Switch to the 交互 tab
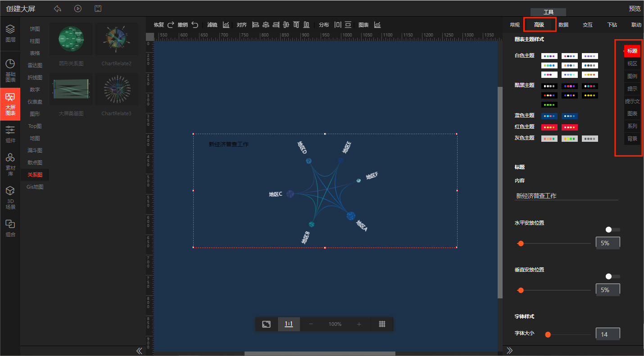Screen dimensions: 644x356 pos(588,25)
